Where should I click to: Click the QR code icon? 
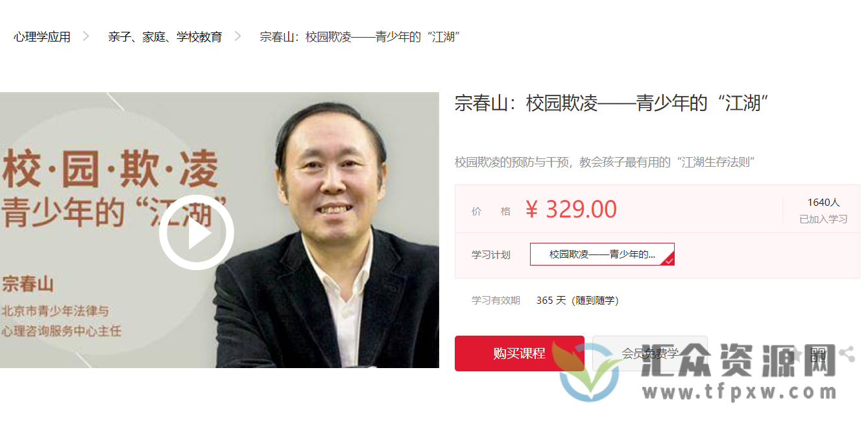click(x=818, y=354)
